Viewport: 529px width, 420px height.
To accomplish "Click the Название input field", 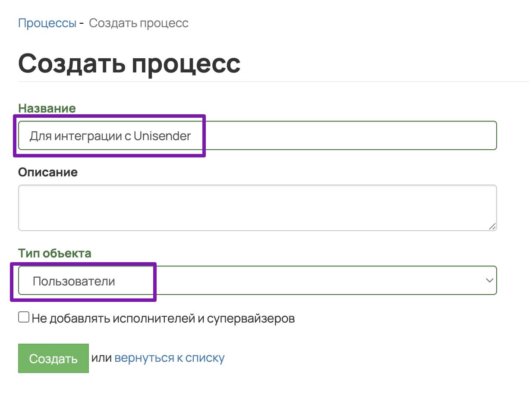I will point(258,135).
